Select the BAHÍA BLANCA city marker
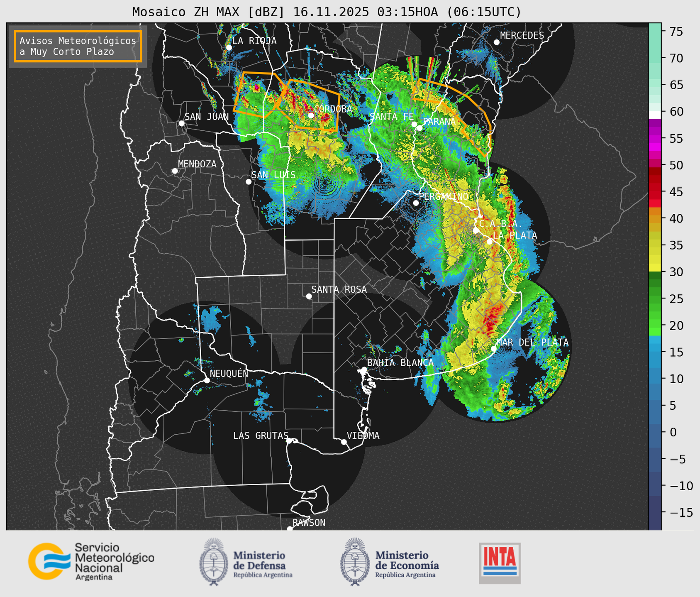 tap(364, 369)
